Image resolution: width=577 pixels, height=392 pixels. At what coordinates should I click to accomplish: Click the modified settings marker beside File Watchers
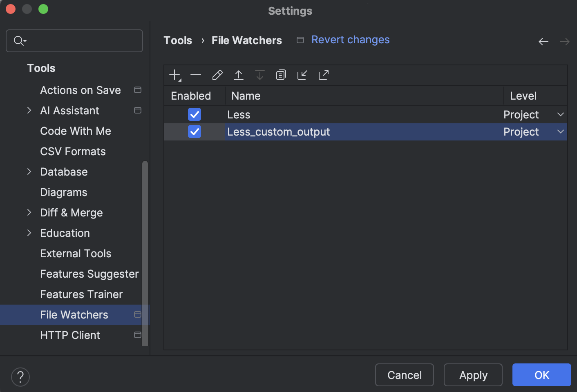(x=138, y=315)
